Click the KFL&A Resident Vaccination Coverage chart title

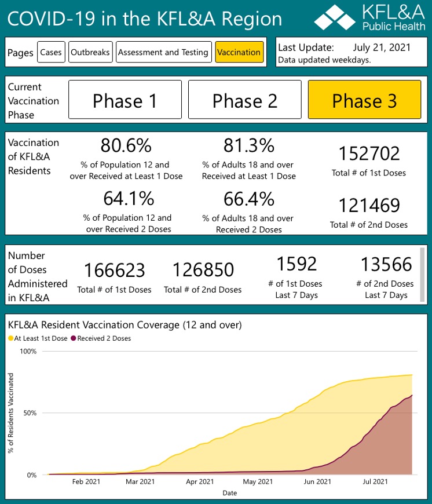click(x=125, y=325)
